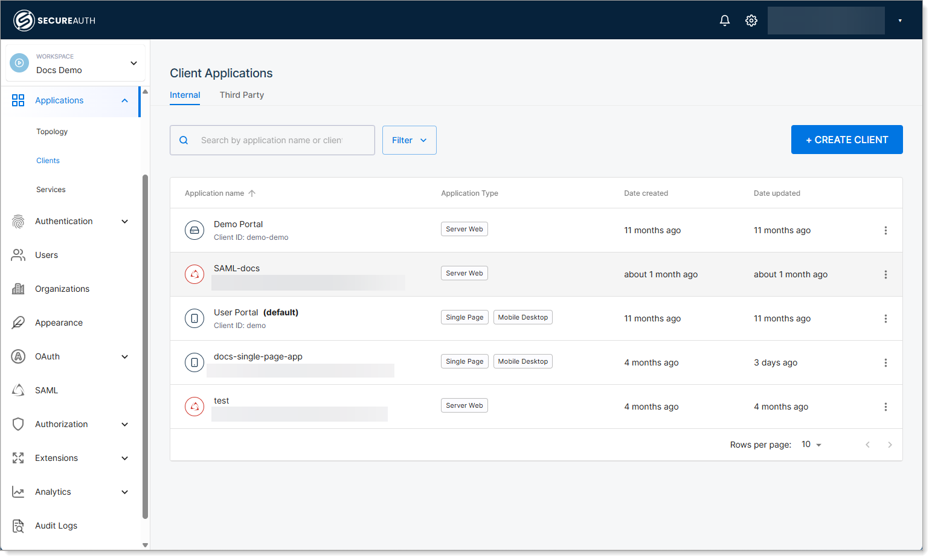
Task: Click the SAML sidebar icon
Action: pos(18,390)
